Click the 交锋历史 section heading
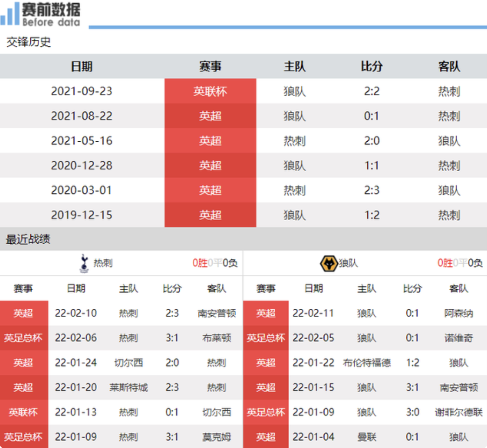This screenshot has width=487, height=448. [29, 42]
